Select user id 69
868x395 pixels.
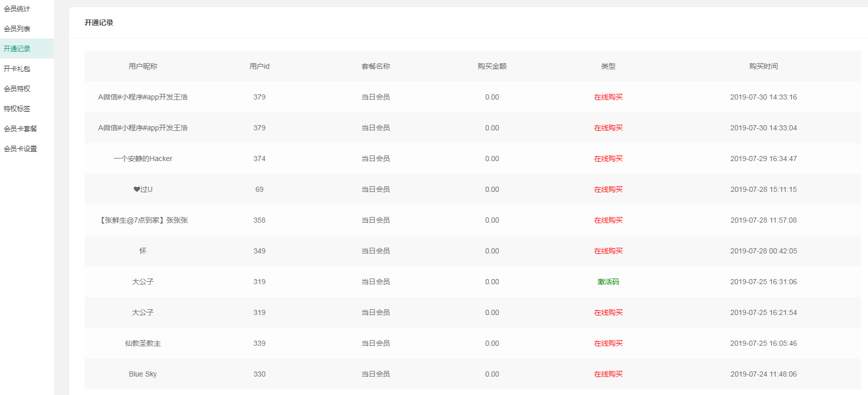click(x=259, y=189)
